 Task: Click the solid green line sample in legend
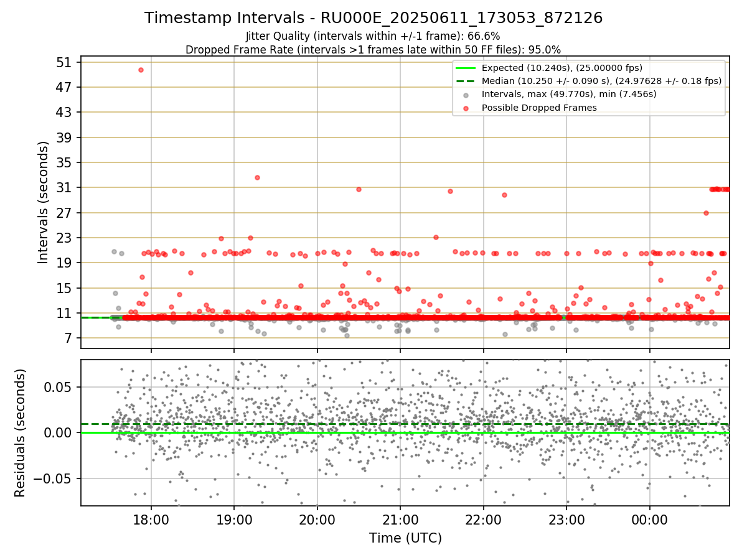(466, 68)
